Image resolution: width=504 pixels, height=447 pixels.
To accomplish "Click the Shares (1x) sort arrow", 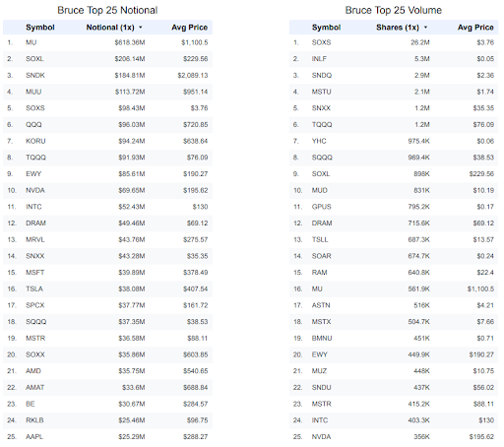I will click(425, 28).
